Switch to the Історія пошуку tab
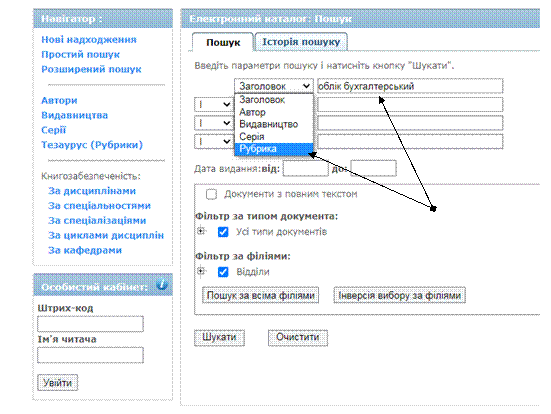Image resolution: width=551 pixels, height=414 pixels. (x=301, y=42)
